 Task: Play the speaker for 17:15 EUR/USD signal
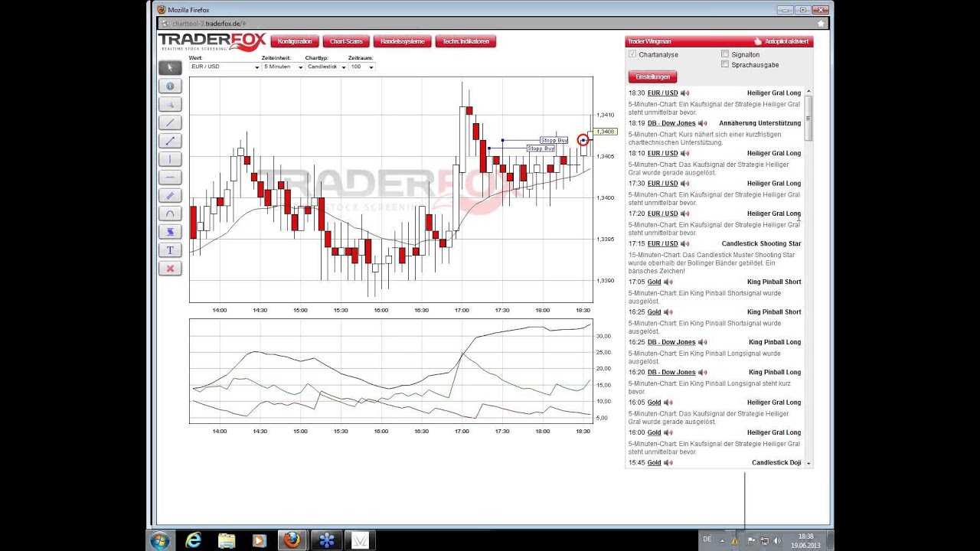point(685,244)
